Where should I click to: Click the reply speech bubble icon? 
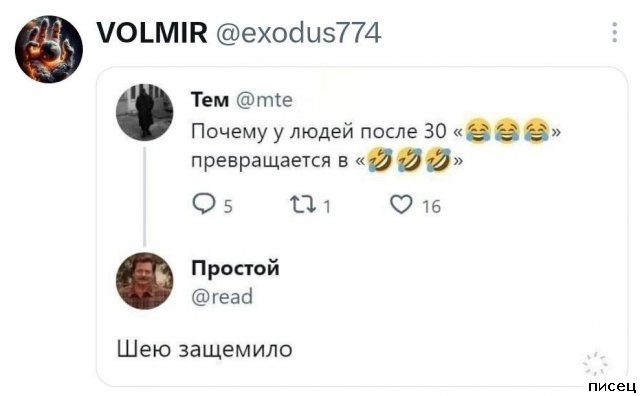point(203,204)
